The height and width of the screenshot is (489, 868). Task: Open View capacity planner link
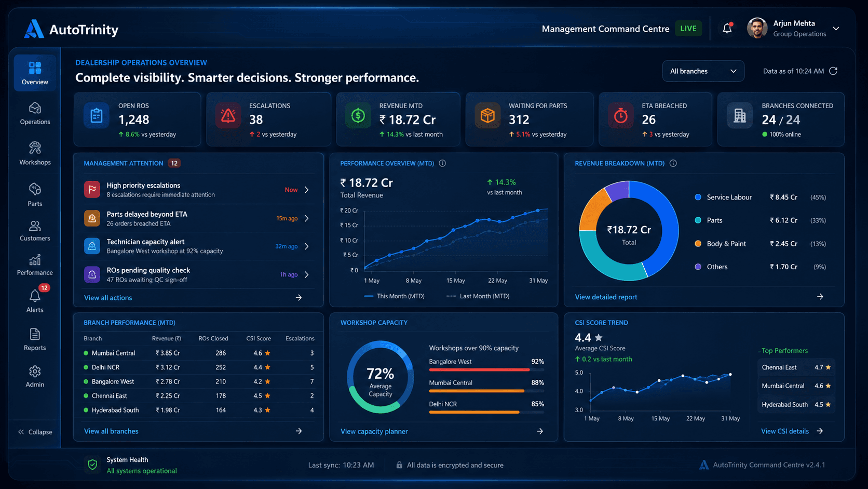(x=374, y=431)
